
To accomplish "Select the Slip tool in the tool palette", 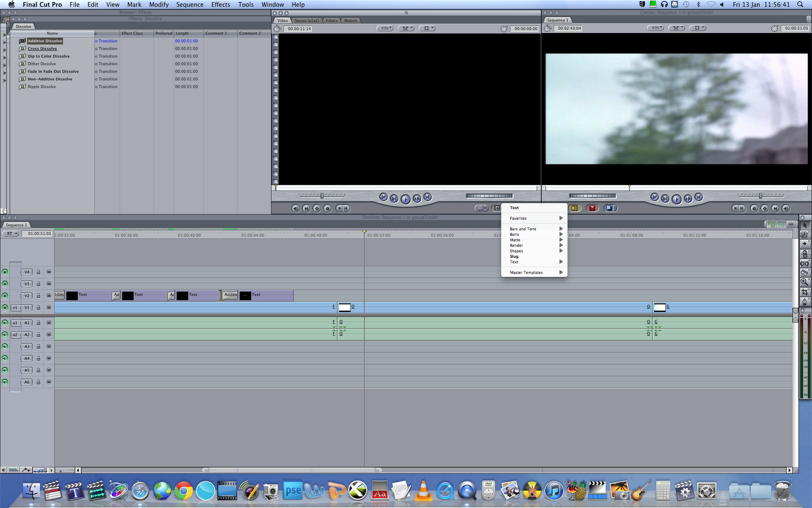I will (805, 263).
